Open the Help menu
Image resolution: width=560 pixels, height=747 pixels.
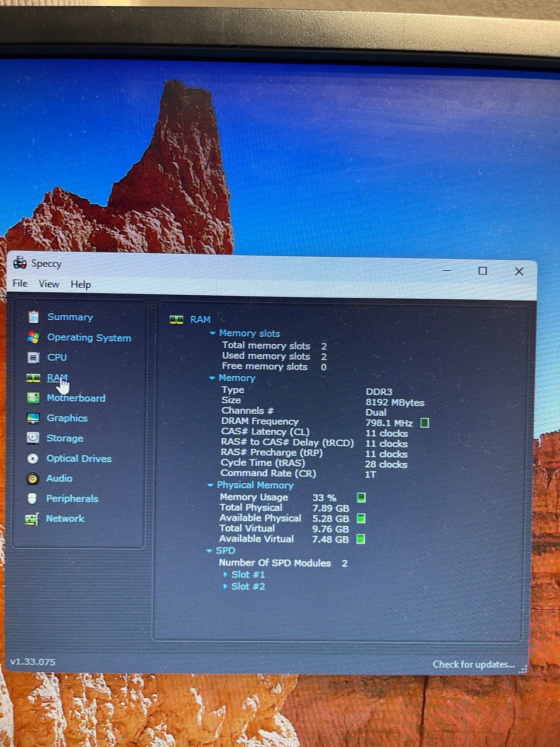(80, 285)
